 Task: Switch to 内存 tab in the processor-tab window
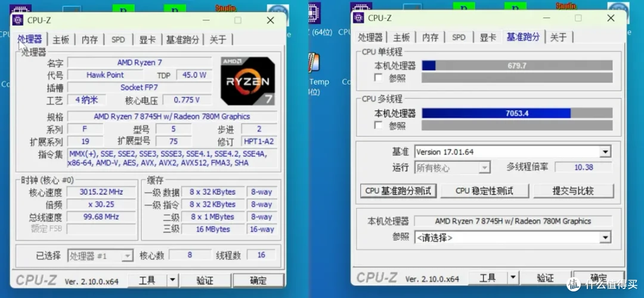click(x=89, y=39)
